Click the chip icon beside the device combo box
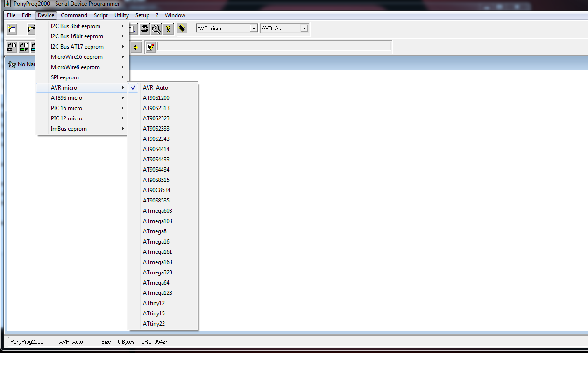Screen dimensions: 588x383 tap(182, 28)
